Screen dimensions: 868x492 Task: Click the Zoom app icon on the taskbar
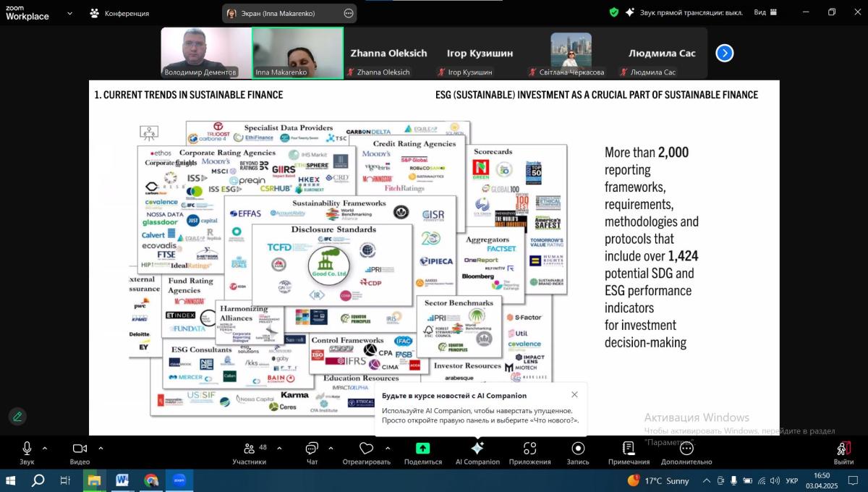179,480
